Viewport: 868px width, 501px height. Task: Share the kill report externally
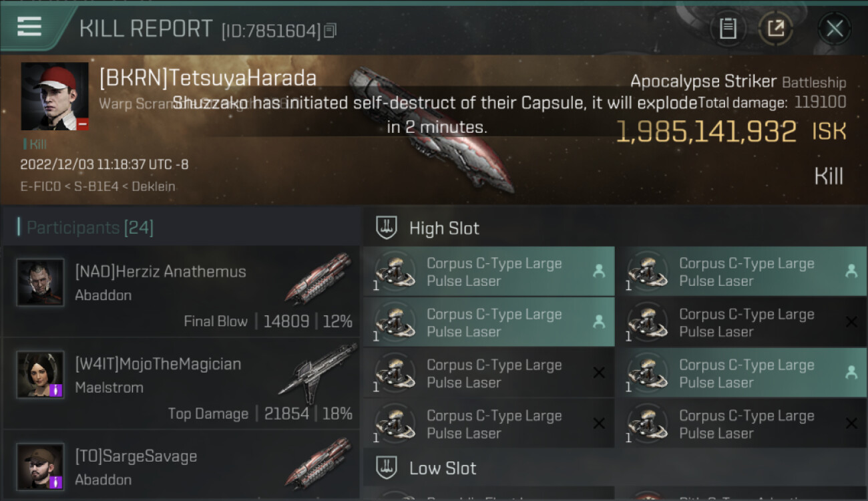click(x=775, y=29)
